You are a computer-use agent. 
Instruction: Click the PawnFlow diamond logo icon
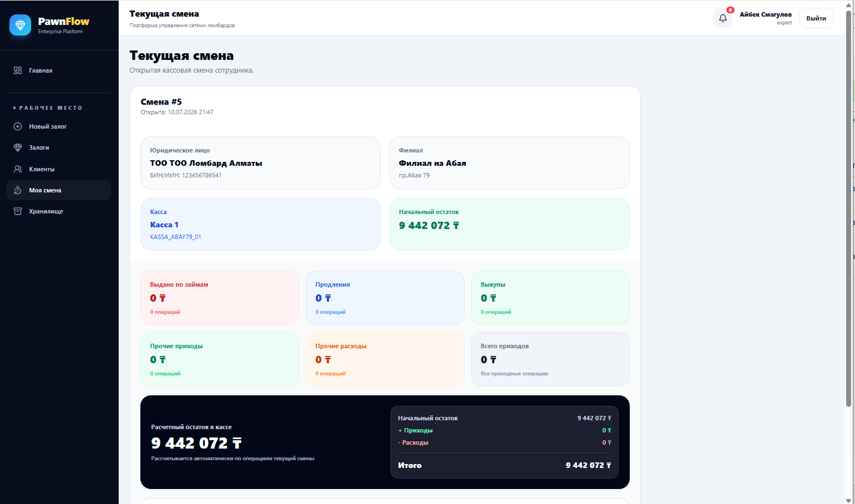21,25
